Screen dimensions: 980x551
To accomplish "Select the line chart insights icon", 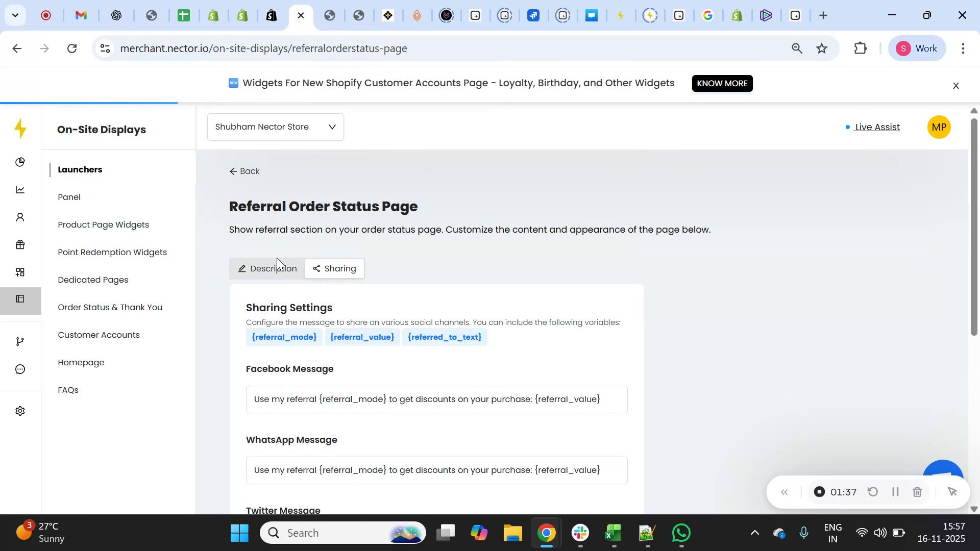I will coord(20,189).
